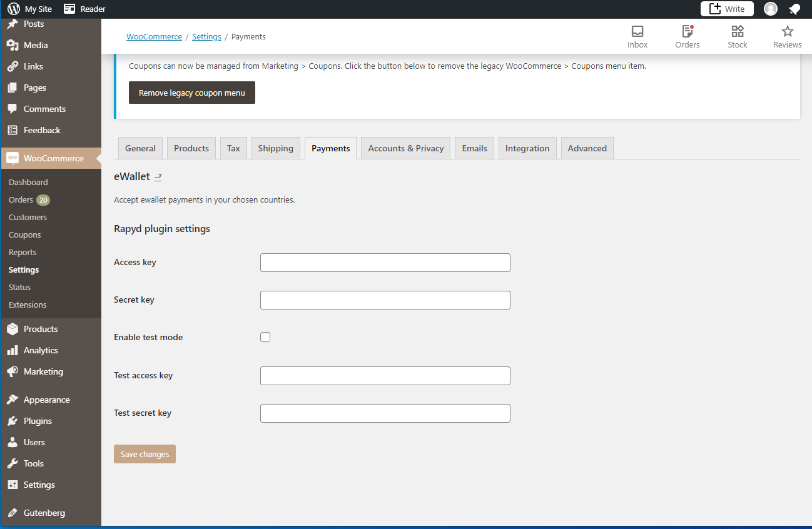This screenshot has width=812, height=529.
Task: Click the return arrow icon next to eWallet
Action: [158, 177]
